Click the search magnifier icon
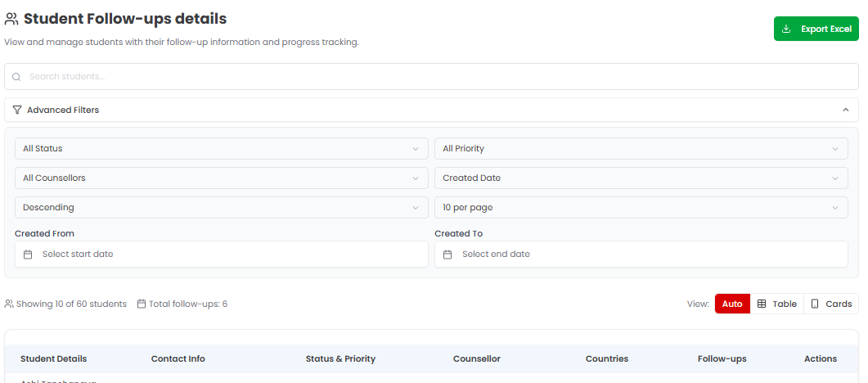Image resolution: width=868 pixels, height=383 pixels. 16,77
